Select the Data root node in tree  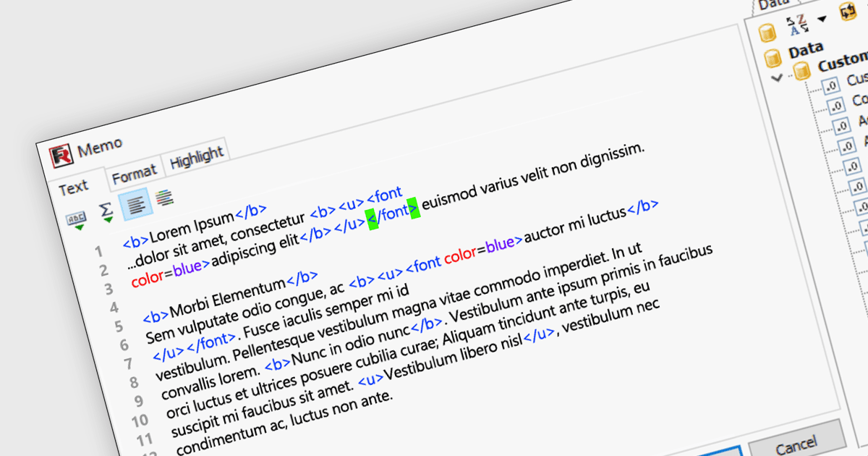pos(805,51)
